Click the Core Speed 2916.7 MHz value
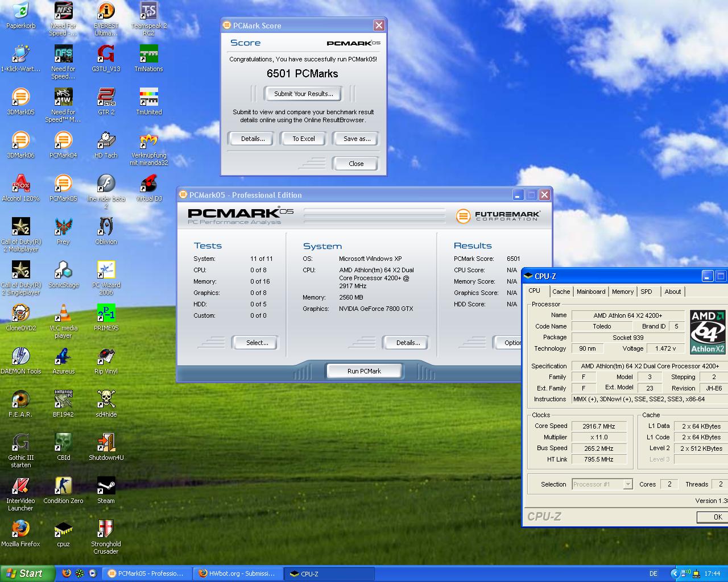728x582 pixels. 599,426
